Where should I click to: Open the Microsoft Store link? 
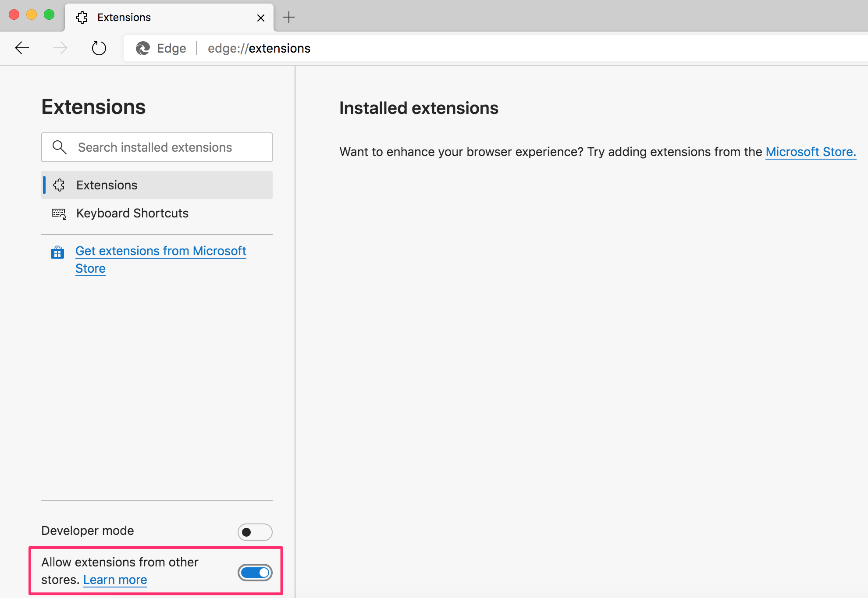pos(810,152)
